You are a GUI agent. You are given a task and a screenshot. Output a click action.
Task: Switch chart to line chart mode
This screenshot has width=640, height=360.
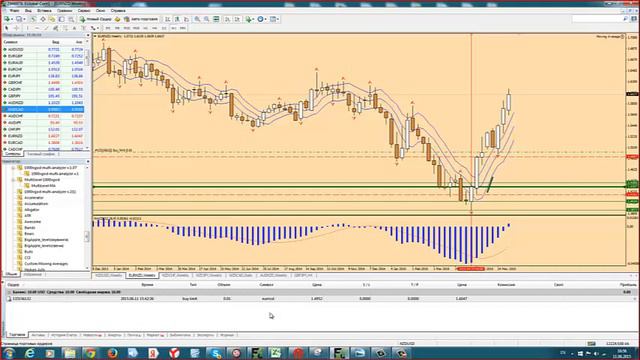tap(187, 19)
